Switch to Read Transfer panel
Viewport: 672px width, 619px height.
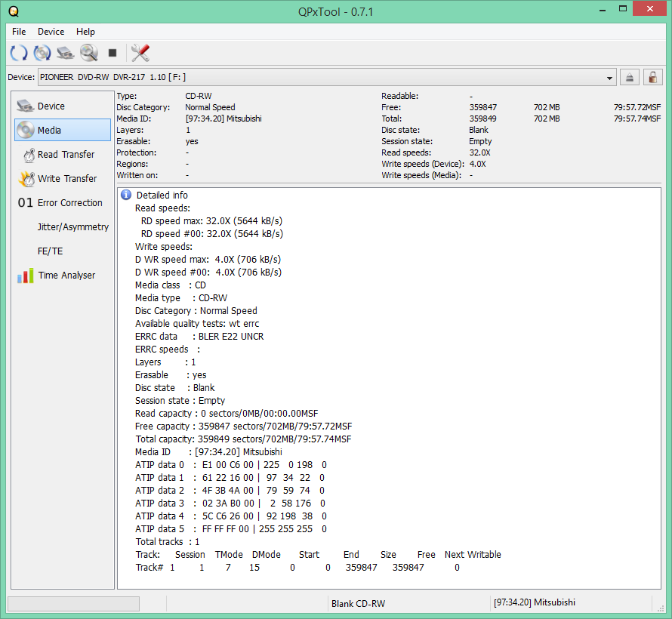(x=63, y=154)
